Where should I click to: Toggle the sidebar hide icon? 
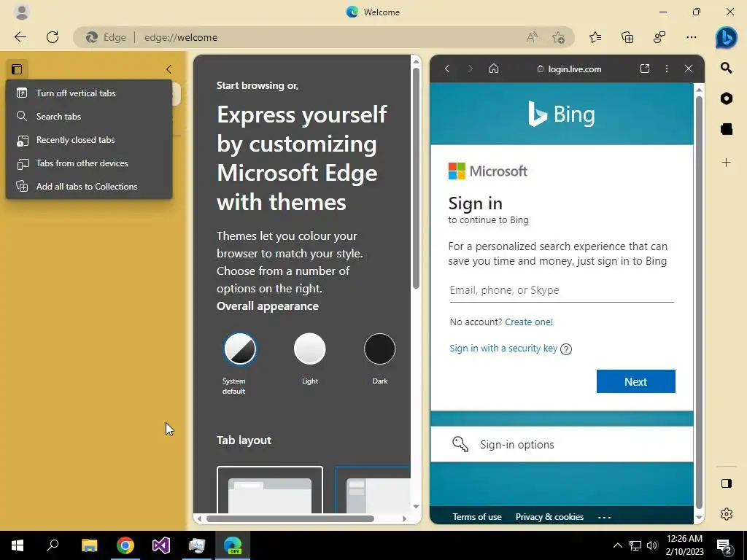(x=726, y=483)
